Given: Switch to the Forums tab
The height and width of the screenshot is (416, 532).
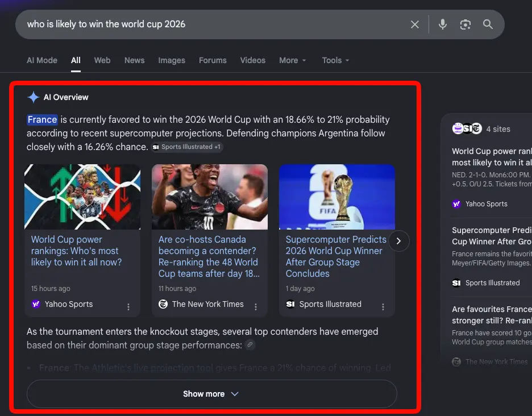Looking at the screenshot, I should coord(213,60).
